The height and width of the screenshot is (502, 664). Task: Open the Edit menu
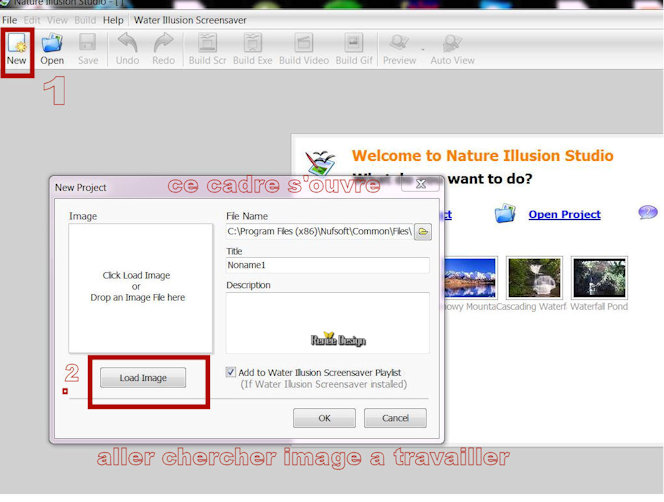click(32, 20)
